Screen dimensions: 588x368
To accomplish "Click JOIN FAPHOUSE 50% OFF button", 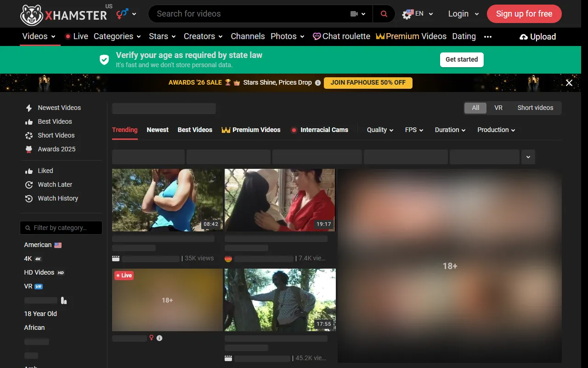I will coord(368,83).
